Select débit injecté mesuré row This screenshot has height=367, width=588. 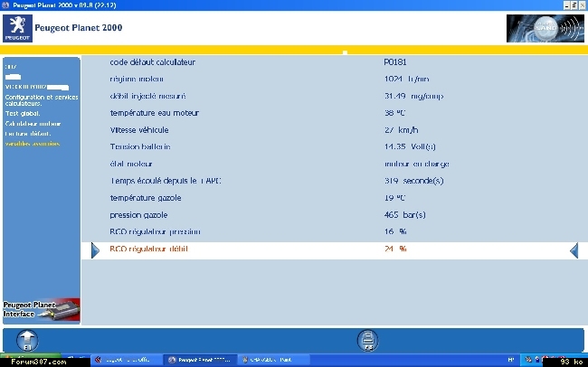coord(147,96)
